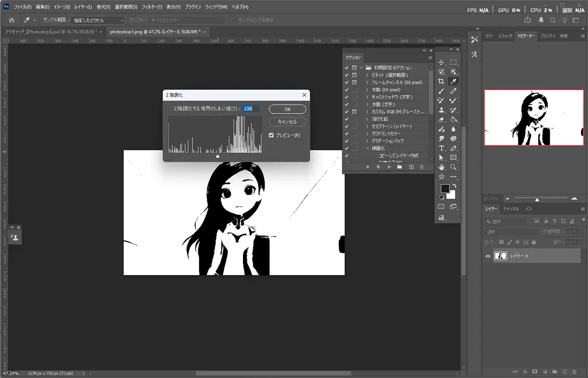Pick the Type (T) tool
Screen dimensions: 588x378
click(x=441, y=148)
